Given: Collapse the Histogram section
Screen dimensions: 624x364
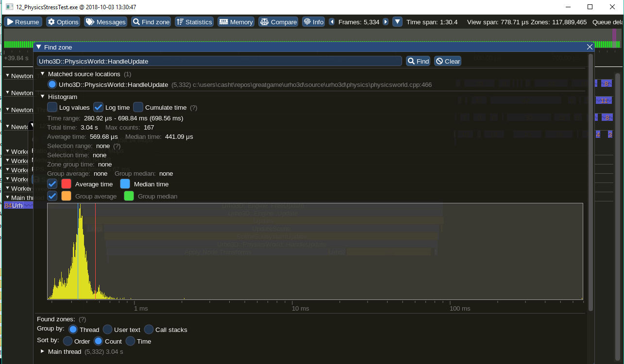Looking at the screenshot, I should pyautogui.click(x=43, y=97).
